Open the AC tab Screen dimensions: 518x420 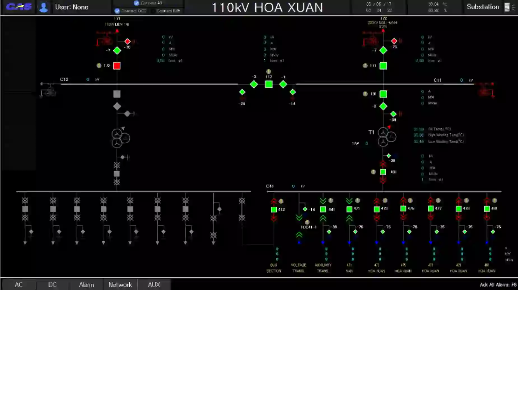(x=18, y=285)
